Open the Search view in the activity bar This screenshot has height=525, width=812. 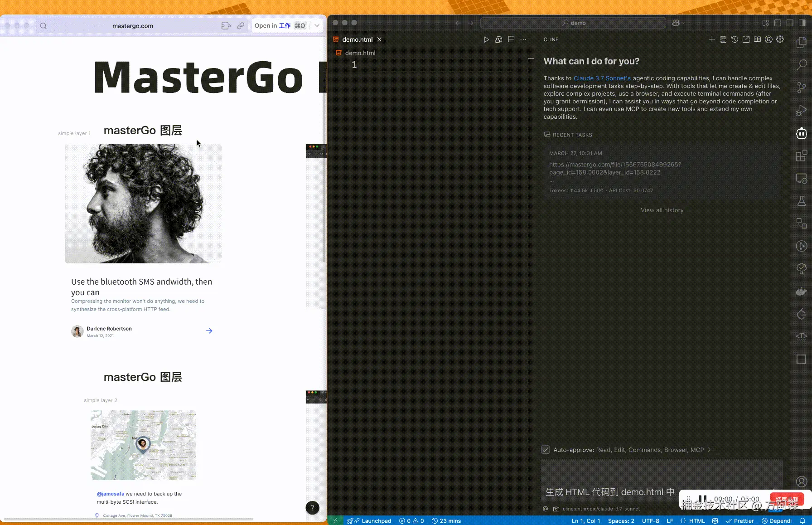[x=801, y=65]
